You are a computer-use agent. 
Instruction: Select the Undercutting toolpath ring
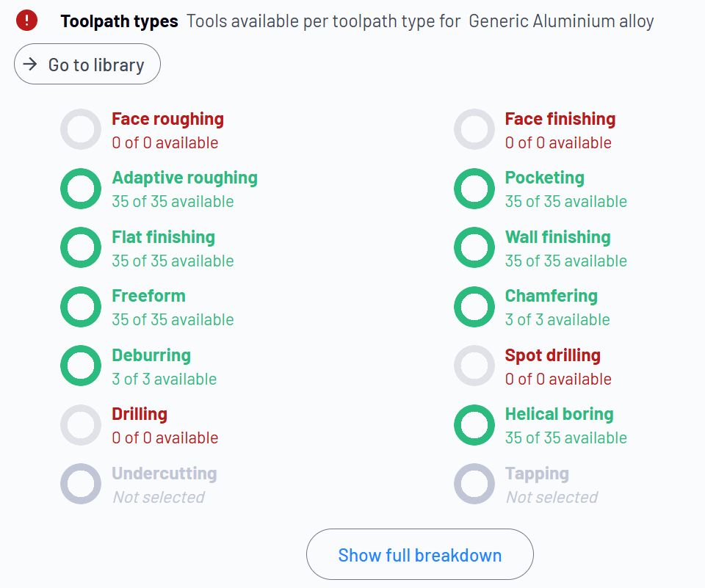coord(81,484)
